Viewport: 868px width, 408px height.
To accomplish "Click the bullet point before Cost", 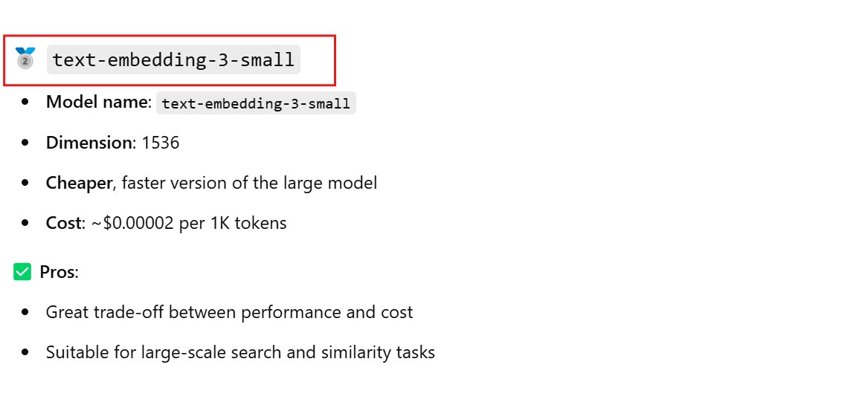I will point(26,223).
